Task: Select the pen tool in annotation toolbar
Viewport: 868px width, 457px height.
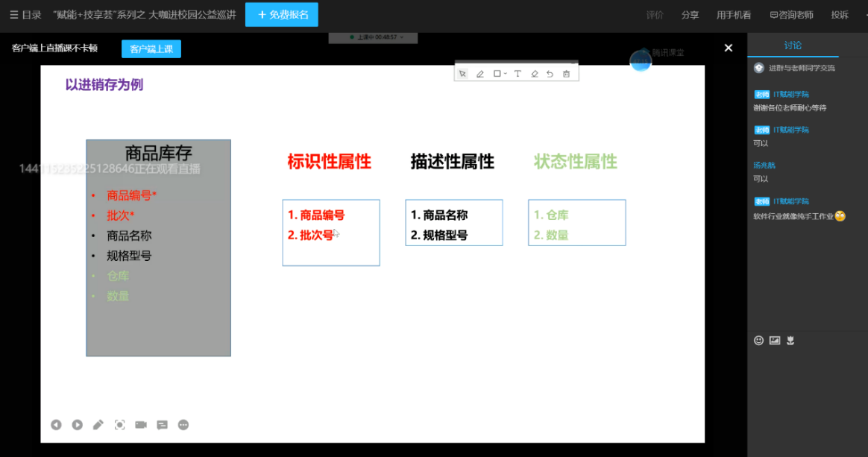Action: (x=480, y=74)
